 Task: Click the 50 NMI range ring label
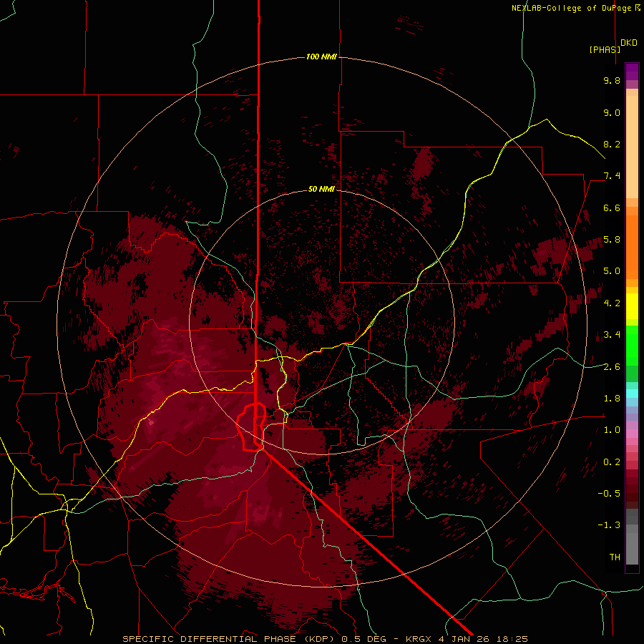pyautogui.click(x=321, y=190)
